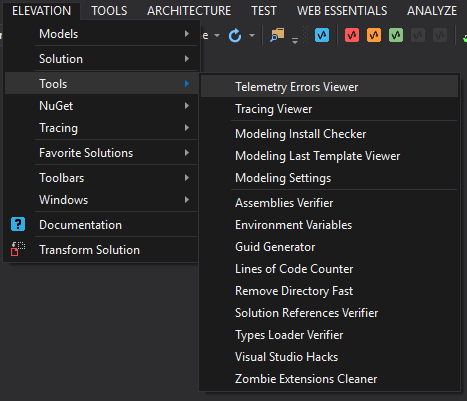The image size is (467, 401).
Task: Click the Transform Solution icon
Action: coord(18,249)
